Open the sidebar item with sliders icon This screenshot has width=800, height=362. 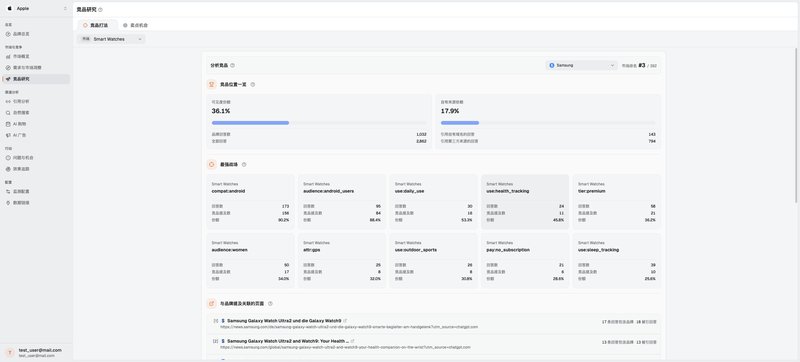tap(36, 192)
